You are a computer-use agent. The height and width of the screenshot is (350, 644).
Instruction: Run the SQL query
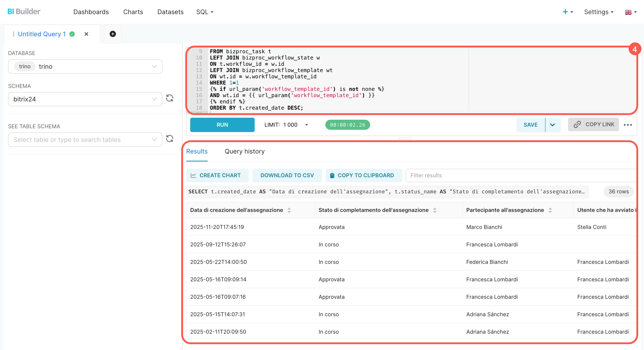point(222,125)
